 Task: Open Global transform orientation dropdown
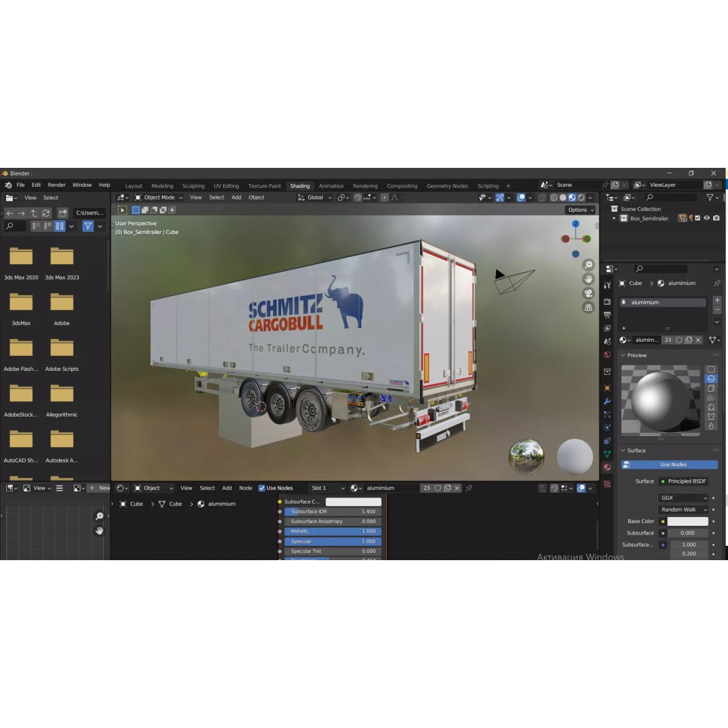point(315,198)
